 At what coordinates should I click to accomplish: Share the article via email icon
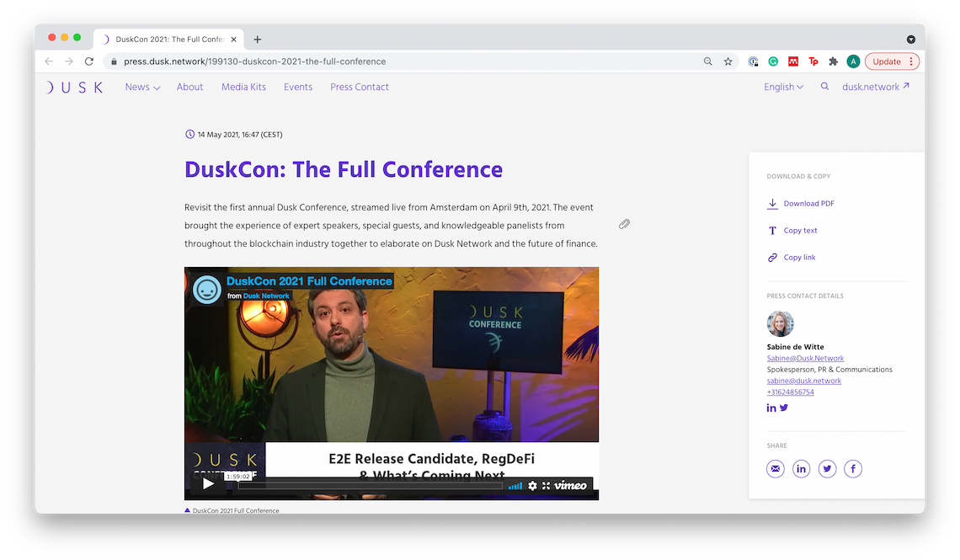[x=776, y=469]
